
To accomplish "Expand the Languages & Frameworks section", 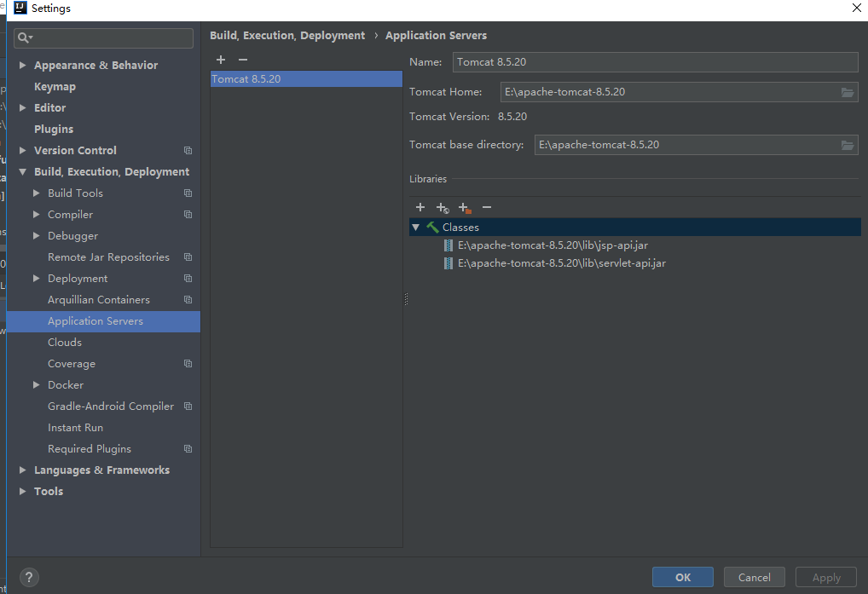I will pyautogui.click(x=22, y=470).
